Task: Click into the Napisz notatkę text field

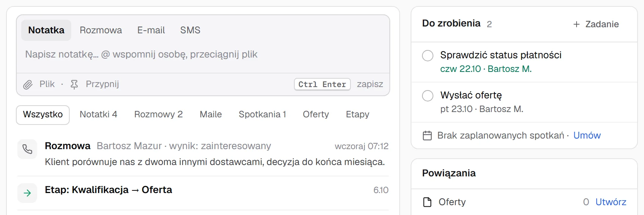Action: (203, 55)
